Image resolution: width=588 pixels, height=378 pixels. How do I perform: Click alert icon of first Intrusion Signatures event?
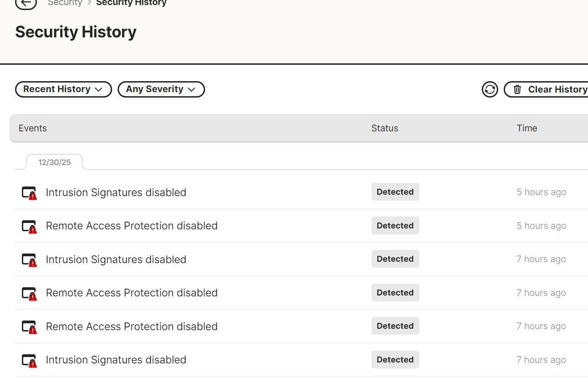30,193
